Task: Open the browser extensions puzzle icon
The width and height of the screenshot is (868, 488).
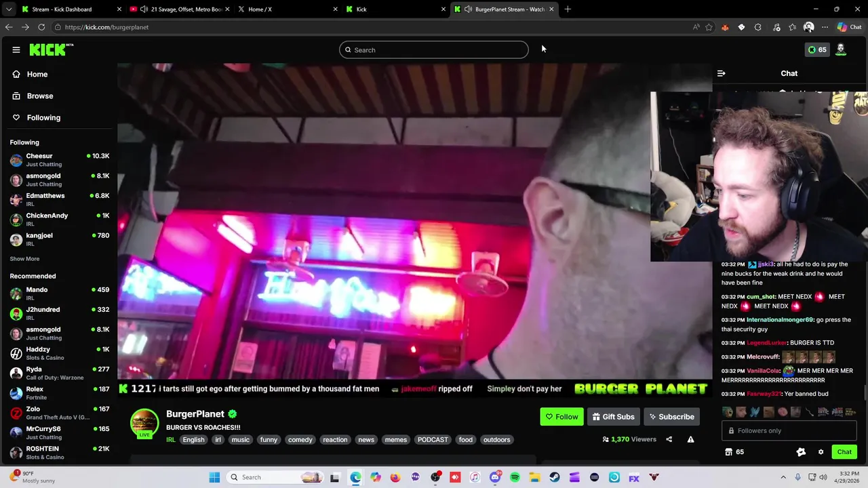Action: pyautogui.click(x=757, y=27)
